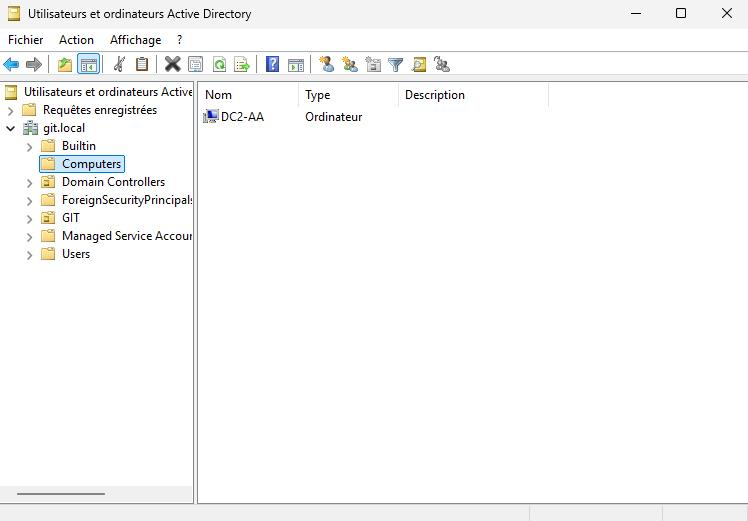The image size is (748, 521).
Task: Expand the Managed Service Accounts node
Action: click(x=30, y=237)
